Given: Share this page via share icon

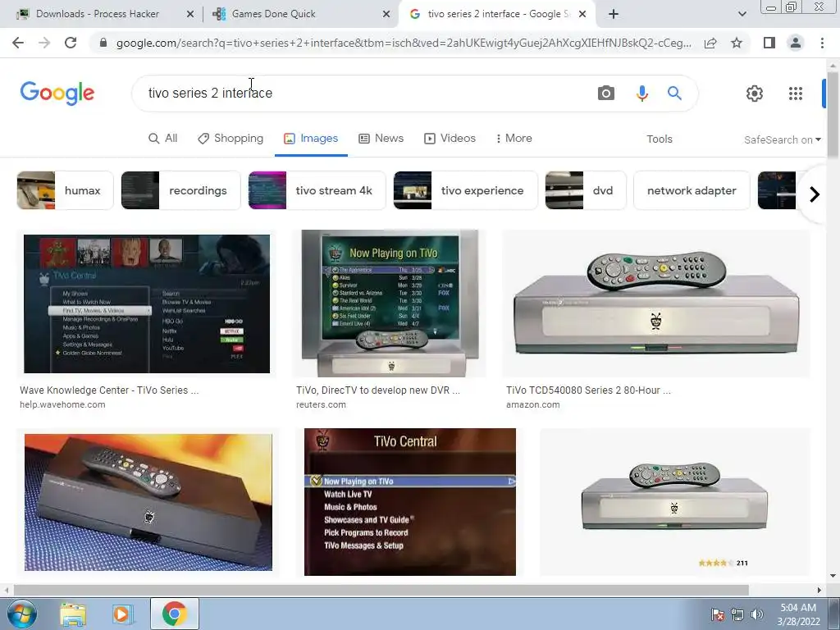Looking at the screenshot, I should (710, 43).
